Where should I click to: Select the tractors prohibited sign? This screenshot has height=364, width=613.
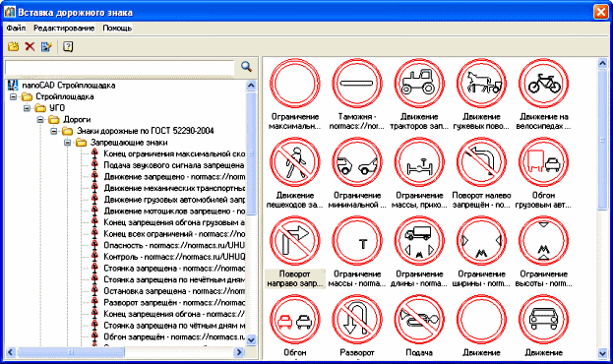pos(419,84)
